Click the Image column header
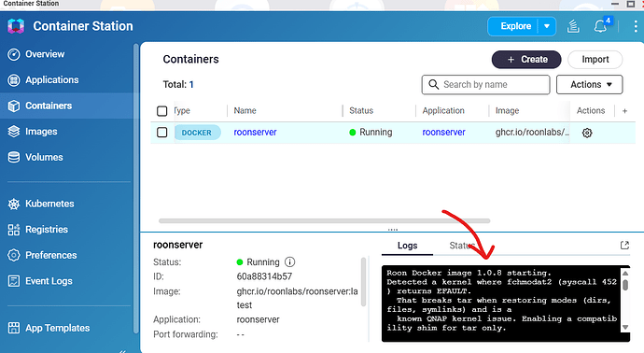The width and height of the screenshot is (644, 353). point(507,110)
